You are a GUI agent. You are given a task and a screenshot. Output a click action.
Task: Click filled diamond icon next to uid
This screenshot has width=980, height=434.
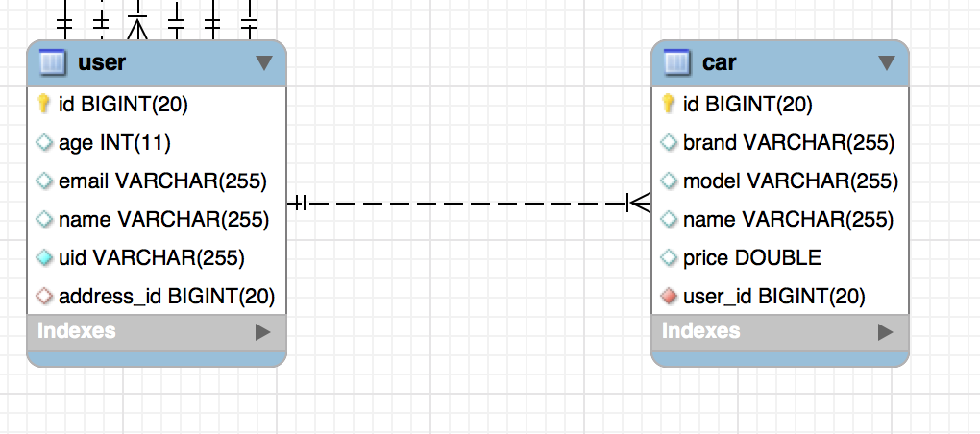[44, 257]
